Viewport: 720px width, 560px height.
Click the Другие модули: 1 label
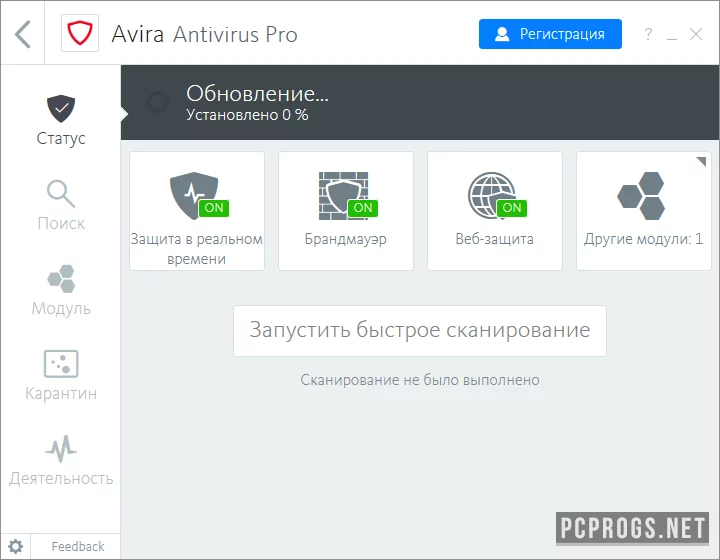point(643,239)
